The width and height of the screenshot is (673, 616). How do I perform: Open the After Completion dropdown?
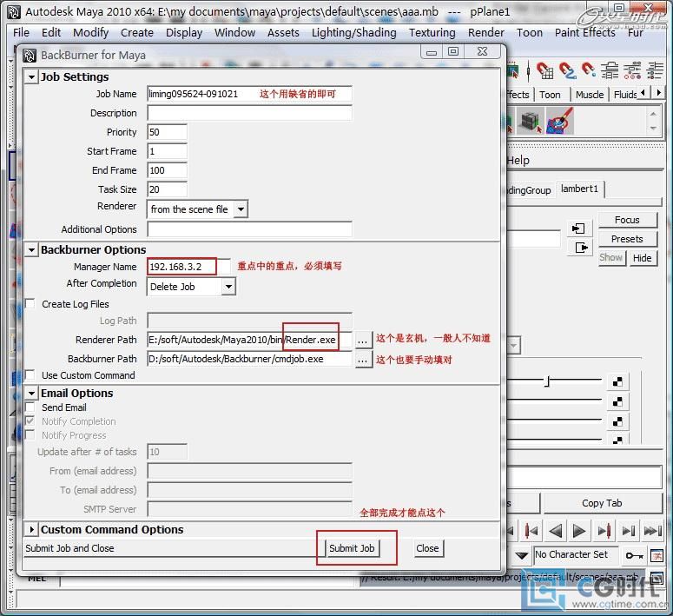(191, 287)
